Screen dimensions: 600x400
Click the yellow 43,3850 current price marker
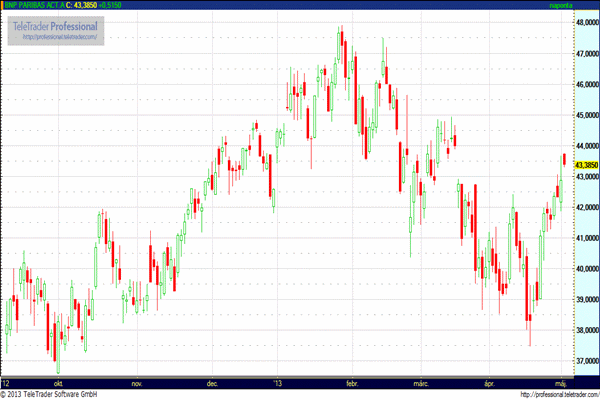tap(585, 164)
